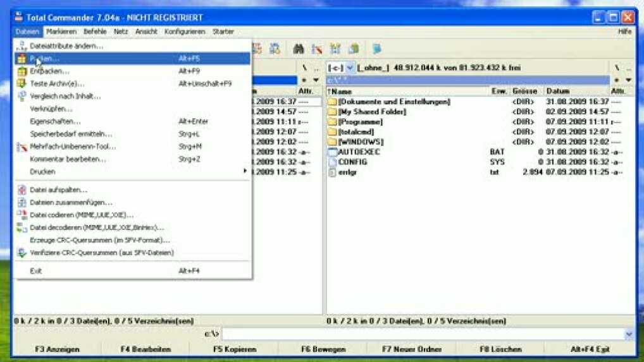Click the WINDOWS folder icon
The width and height of the screenshot is (644, 362).
tap(333, 142)
